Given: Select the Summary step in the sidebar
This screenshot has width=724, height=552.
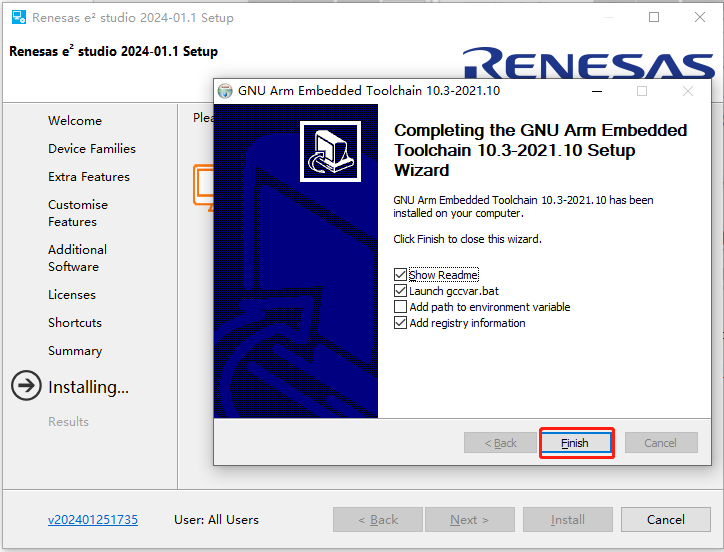Looking at the screenshot, I should click(75, 351).
